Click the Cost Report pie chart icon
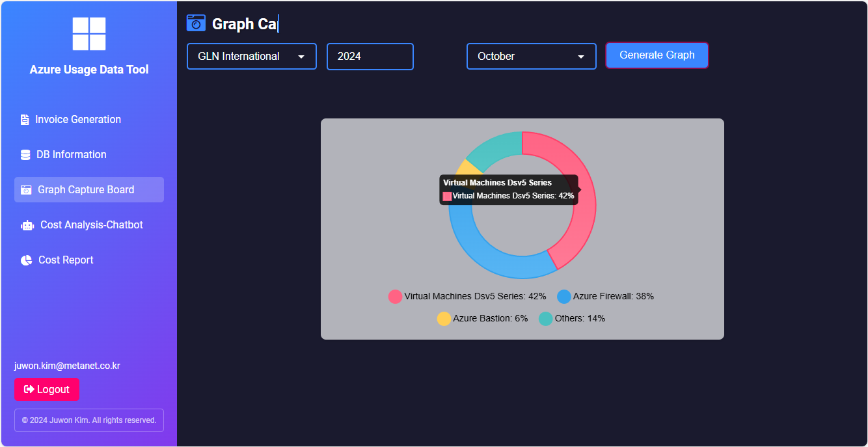Viewport: 868px width, 447px height. coord(26,260)
